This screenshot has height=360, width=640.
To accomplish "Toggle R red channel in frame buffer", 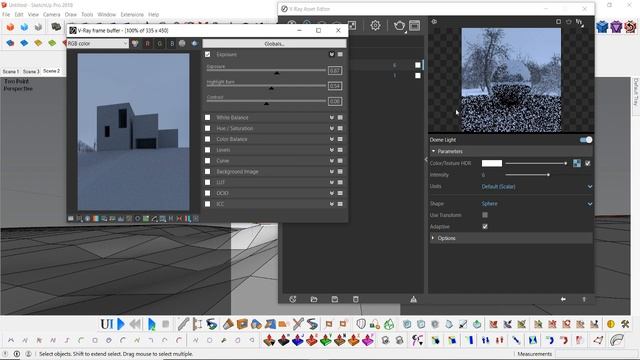I will pos(147,43).
